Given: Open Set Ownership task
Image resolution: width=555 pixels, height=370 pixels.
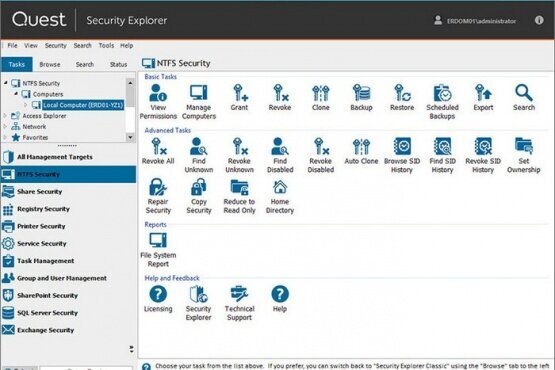Looking at the screenshot, I should (524, 155).
